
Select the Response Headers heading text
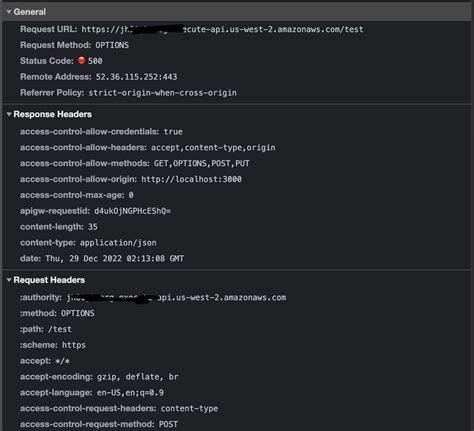point(53,114)
